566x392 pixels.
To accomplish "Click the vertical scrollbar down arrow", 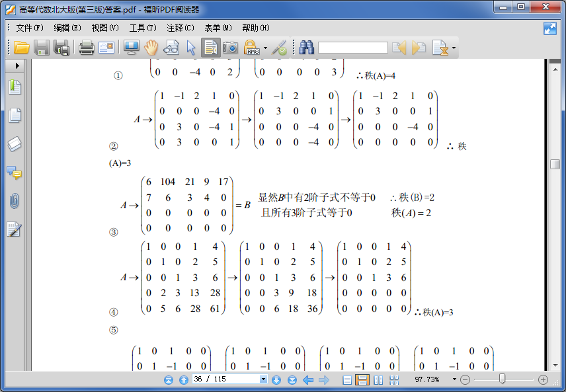I will pos(555,366).
